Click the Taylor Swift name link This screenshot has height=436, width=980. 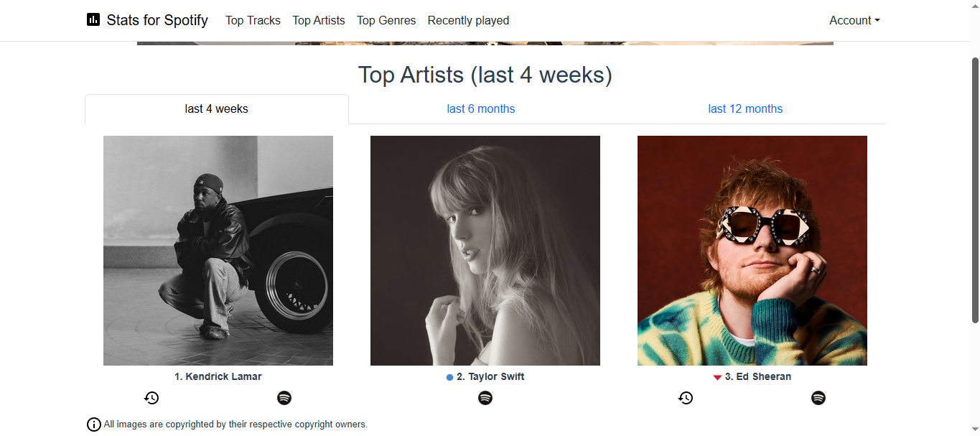coord(490,376)
